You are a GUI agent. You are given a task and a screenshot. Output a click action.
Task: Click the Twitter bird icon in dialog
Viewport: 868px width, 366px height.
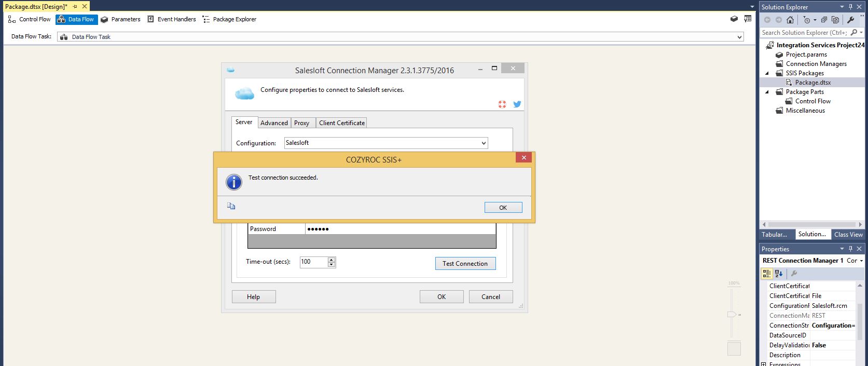click(x=517, y=104)
